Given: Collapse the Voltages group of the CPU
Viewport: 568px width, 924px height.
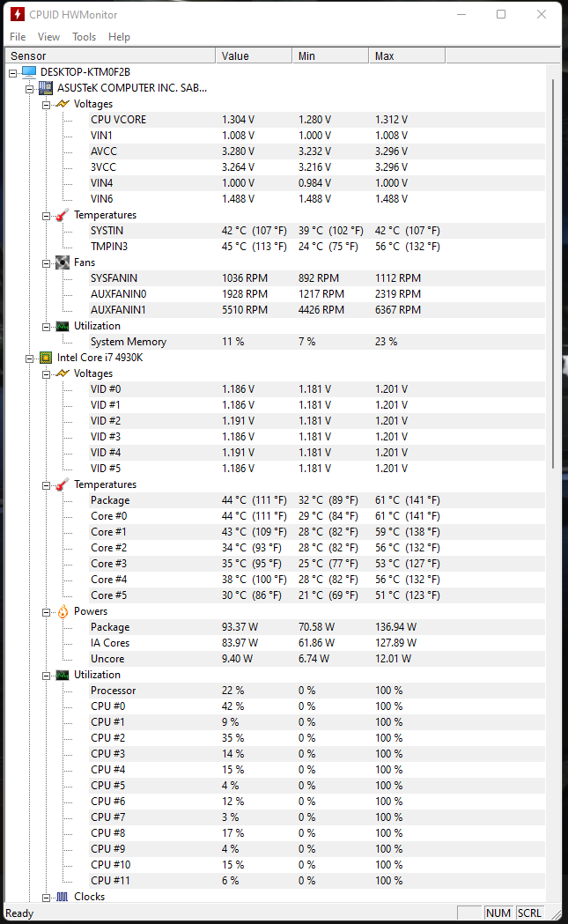Looking at the screenshot, I should point(48,373).
